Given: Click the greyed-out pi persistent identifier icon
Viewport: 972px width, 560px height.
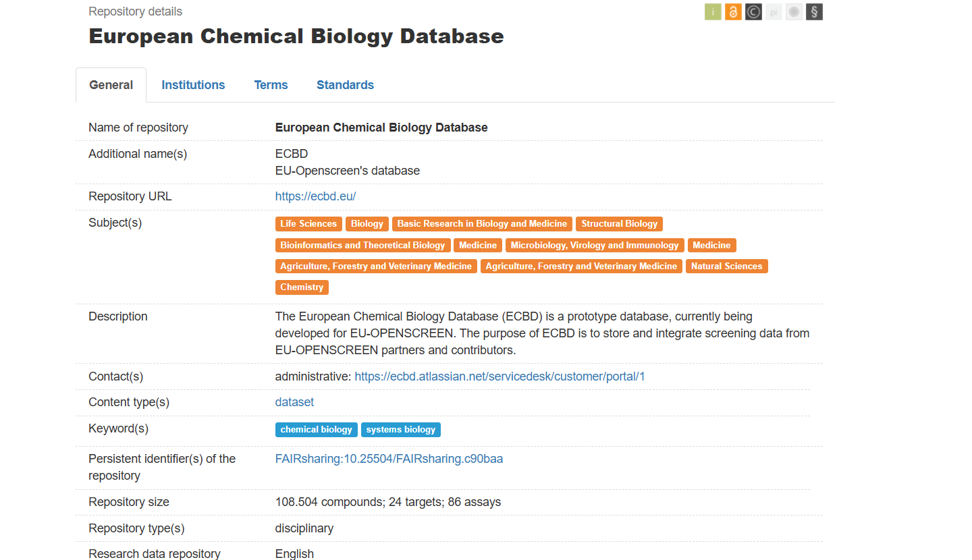Looking at the screenshot, I should (774, 11).
